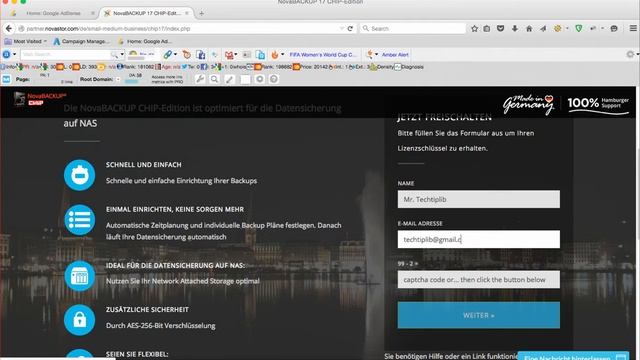
Task: Click the stopwatch Schnell und Einfach icon
Action: tap(80, 175)
